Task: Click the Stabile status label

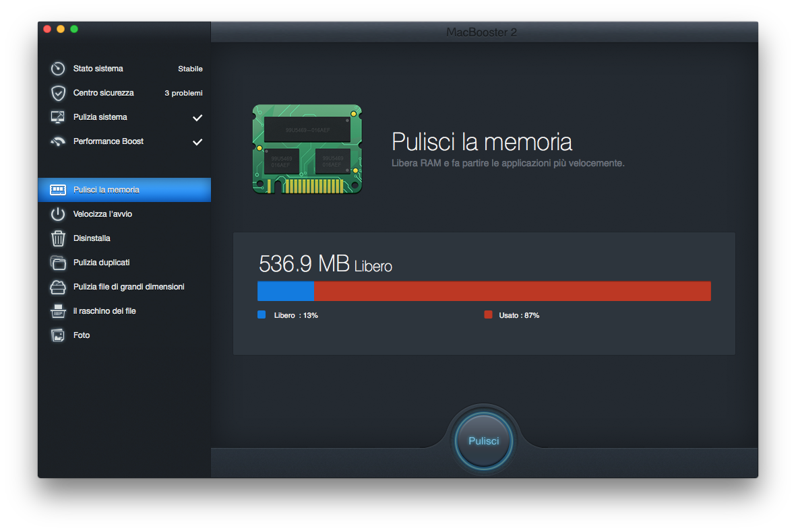Action: (190, 69)
